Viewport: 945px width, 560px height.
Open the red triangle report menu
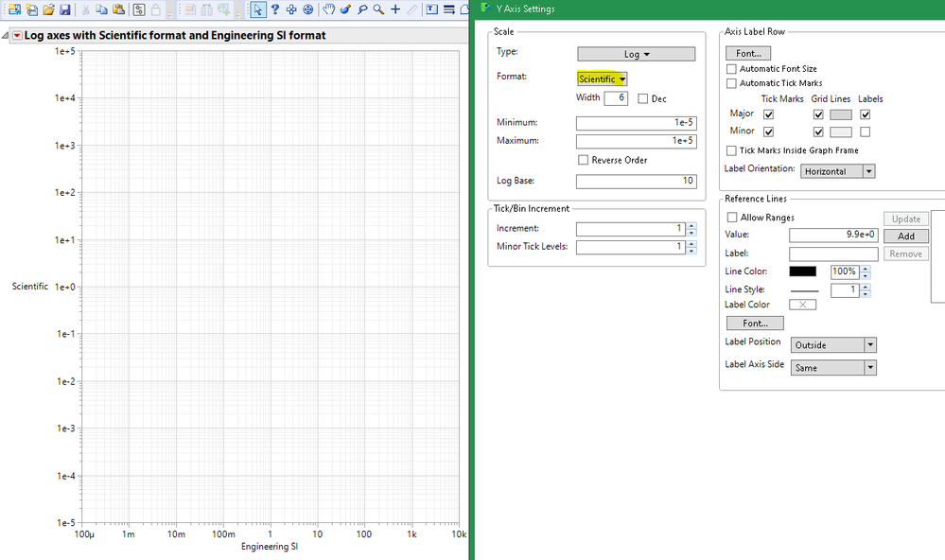(x=17, y=36)
